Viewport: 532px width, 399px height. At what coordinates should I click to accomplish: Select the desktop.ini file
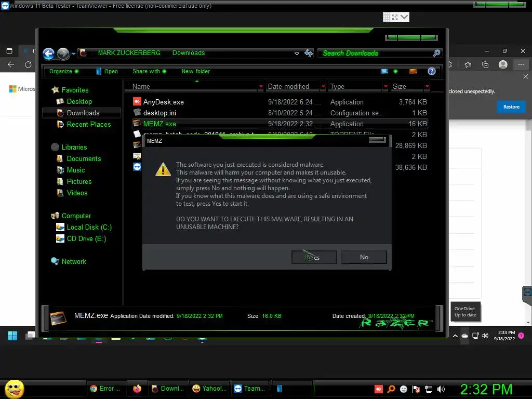[x=280, y=113]
